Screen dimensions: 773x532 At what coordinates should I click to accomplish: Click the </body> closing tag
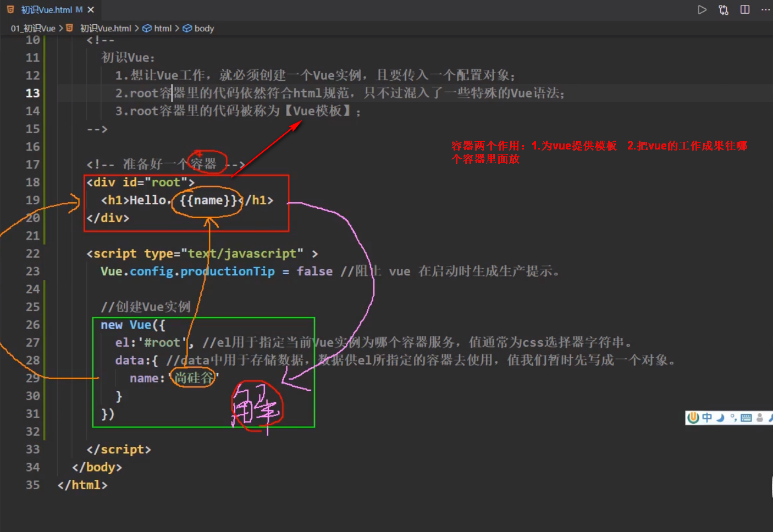[97, 467]
